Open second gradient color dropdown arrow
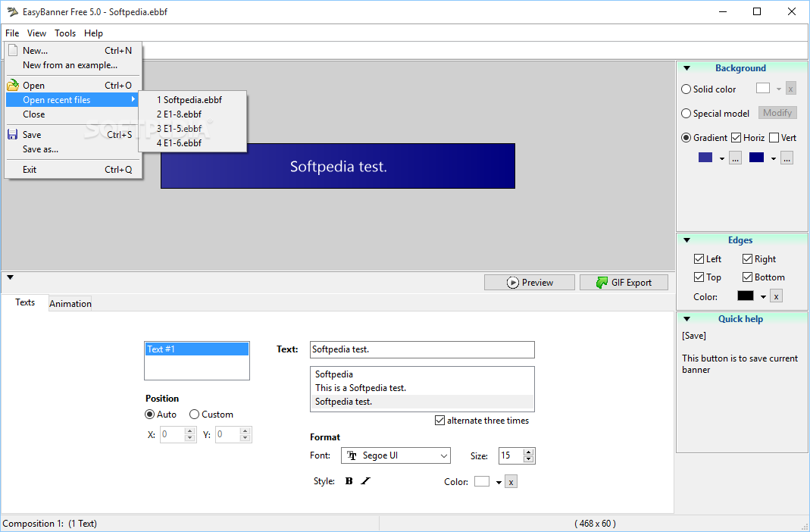 pyautogui.click(x=774, y=158)
